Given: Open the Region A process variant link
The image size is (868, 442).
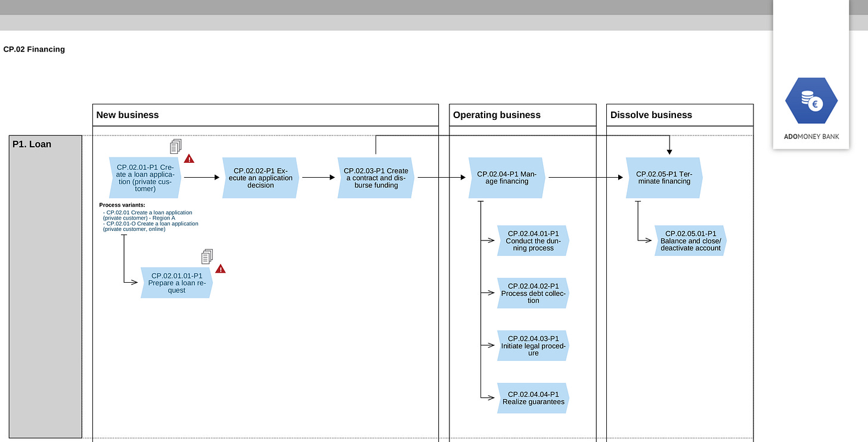Looking at the screenshot, I should tap(148, 215).
